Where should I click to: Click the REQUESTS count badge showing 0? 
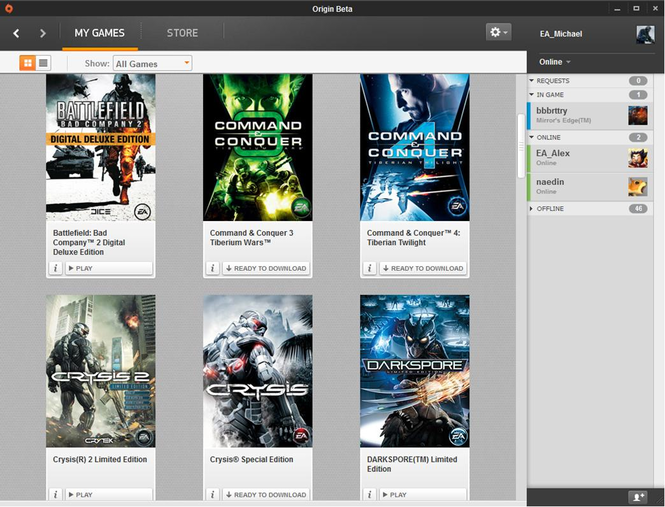point(638,81)
